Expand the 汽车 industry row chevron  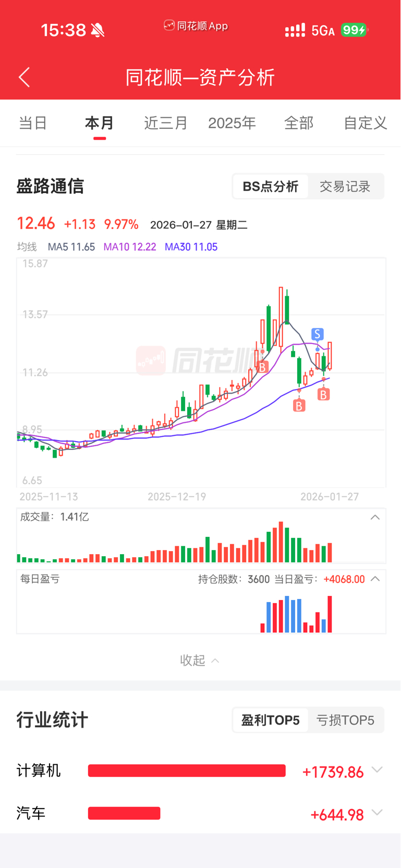[x=377, y=813]
